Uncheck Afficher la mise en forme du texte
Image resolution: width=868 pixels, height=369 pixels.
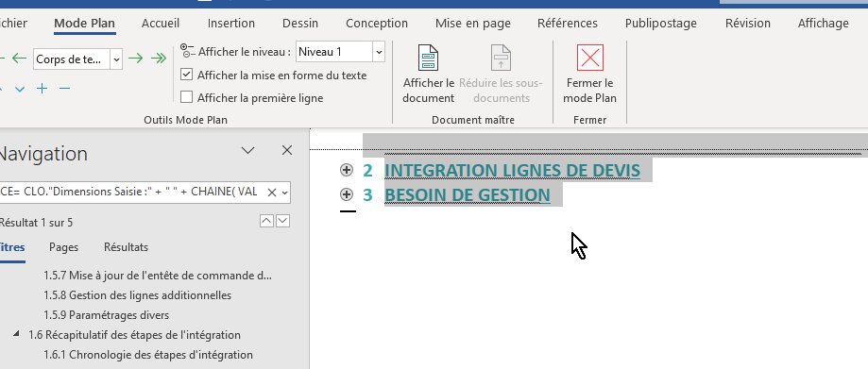[187, 75]
